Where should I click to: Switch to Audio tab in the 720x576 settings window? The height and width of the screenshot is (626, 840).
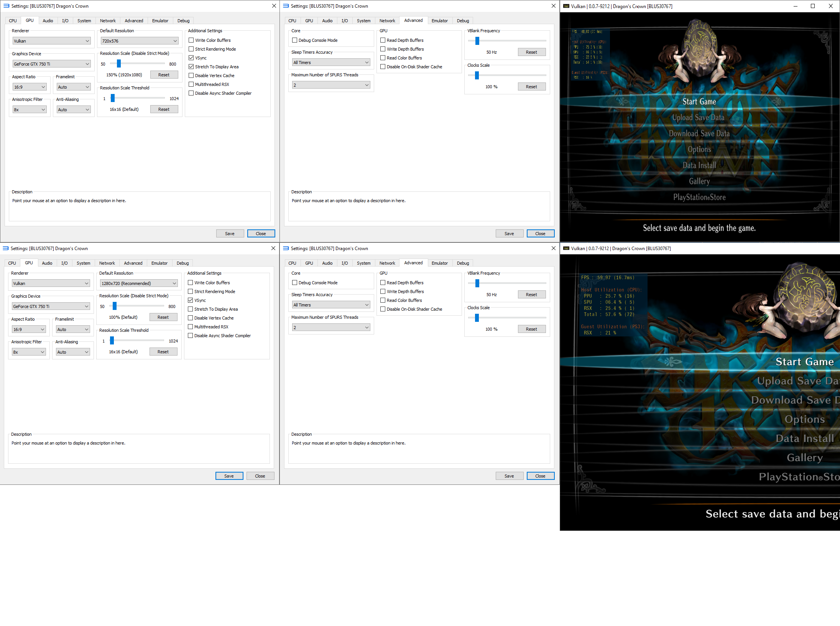point(48,21)
